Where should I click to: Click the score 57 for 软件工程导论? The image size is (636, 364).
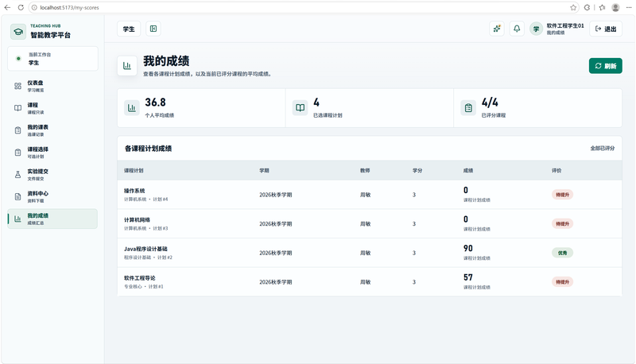pyautogui.click(x=468, y=277)
